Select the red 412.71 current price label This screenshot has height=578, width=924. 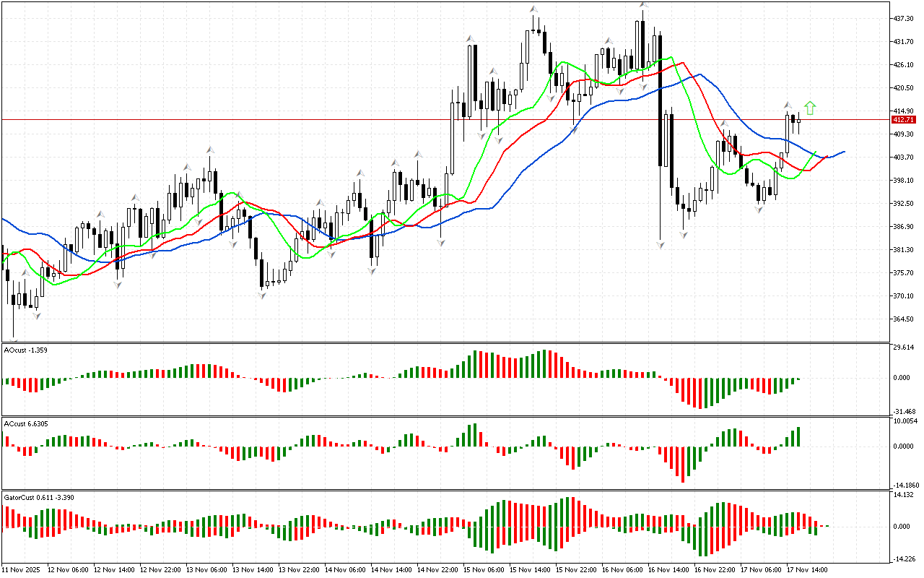point(904,119)
